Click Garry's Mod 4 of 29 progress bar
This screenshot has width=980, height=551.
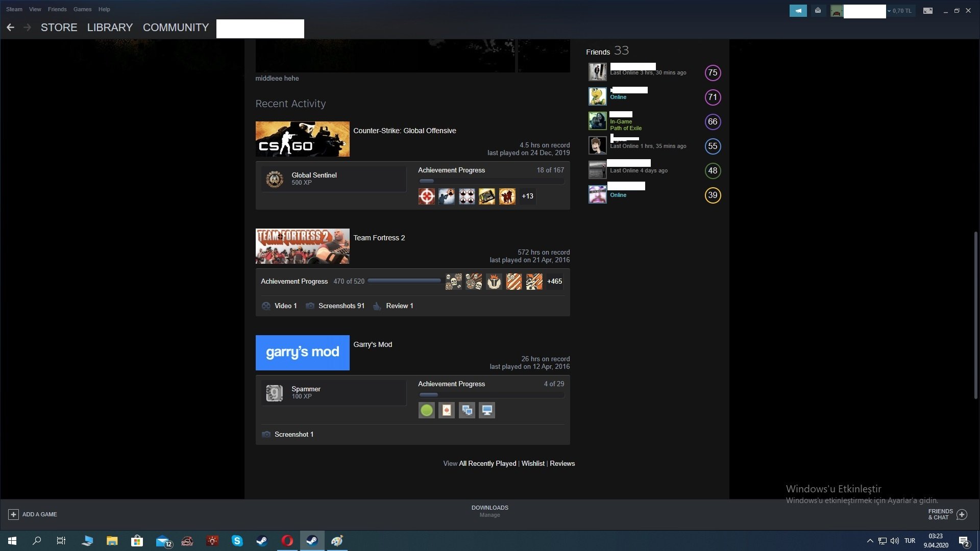point(491,395)
